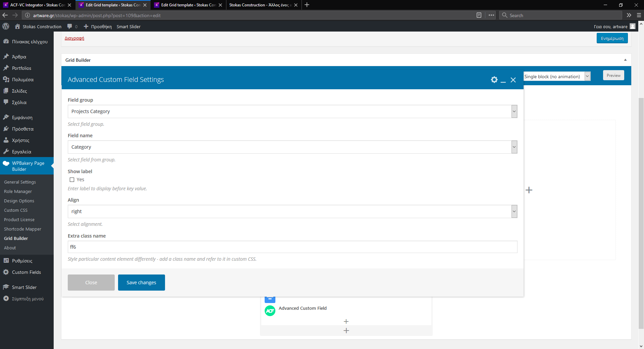Click Save changes button

coord(142,283)
